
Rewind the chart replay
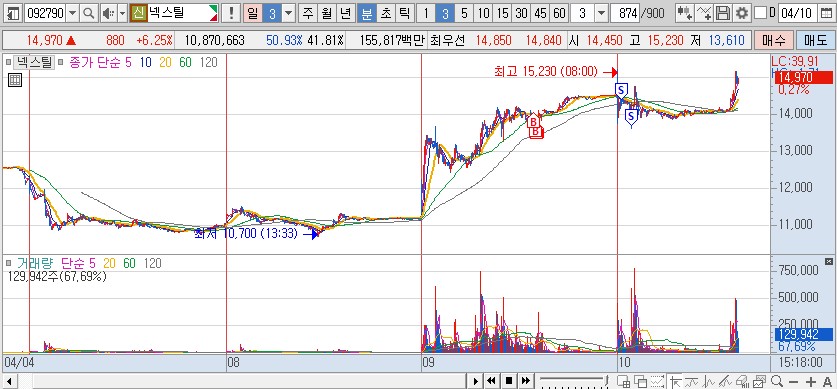(492, 381)
